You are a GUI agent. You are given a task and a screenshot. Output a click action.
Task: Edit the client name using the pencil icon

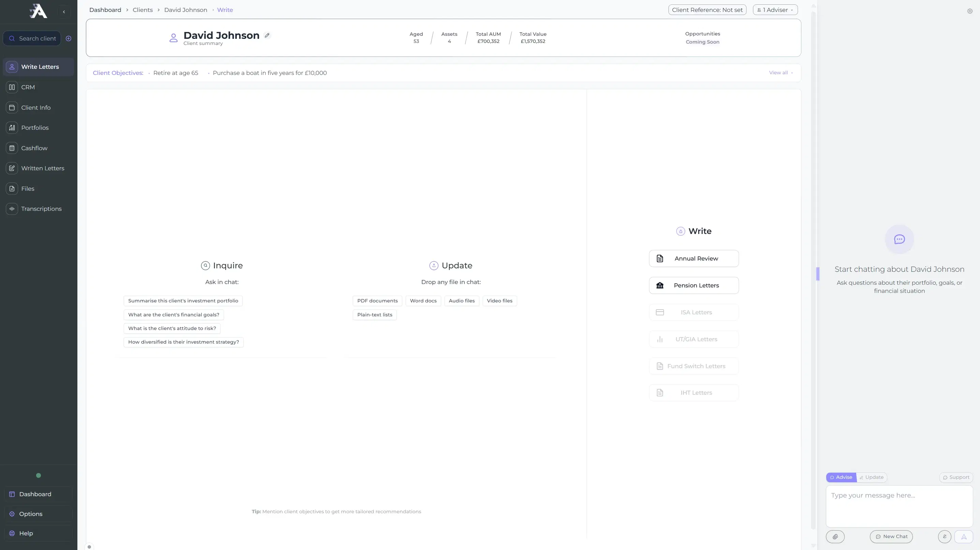click(268, 35)
